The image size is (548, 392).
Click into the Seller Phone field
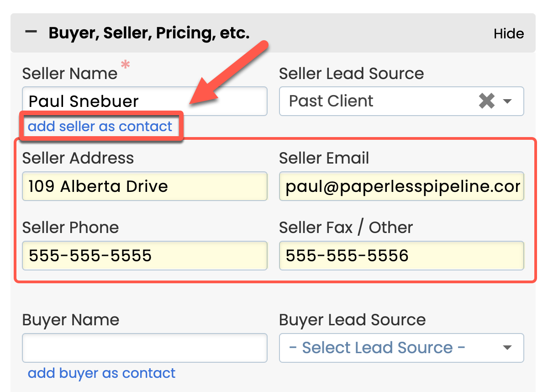pos(144,255)
